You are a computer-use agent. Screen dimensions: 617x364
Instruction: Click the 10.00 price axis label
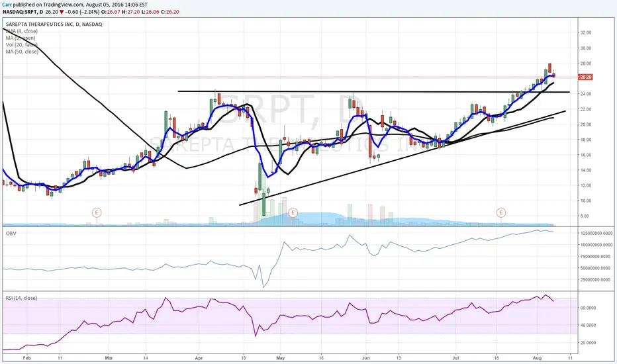[586, 201]
